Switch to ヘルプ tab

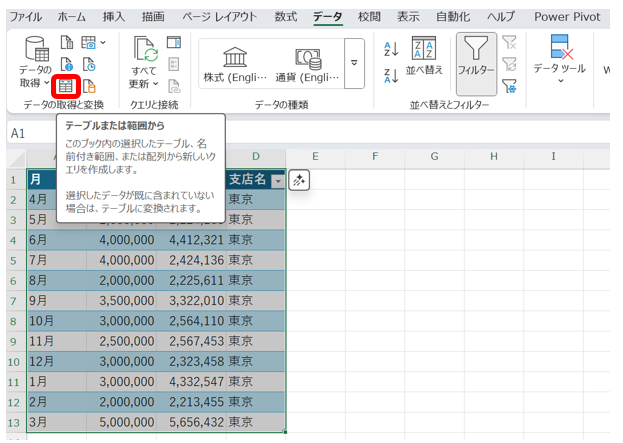tap(501, 17)
